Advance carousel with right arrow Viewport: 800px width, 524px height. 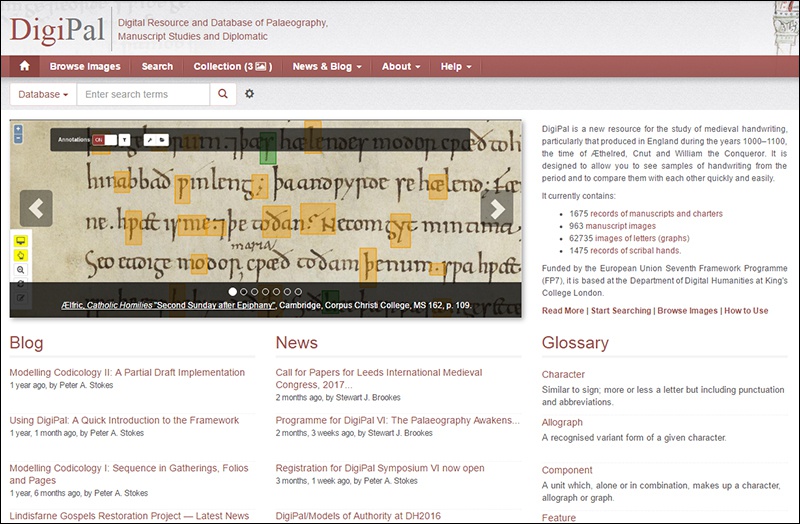pos(496,208)
